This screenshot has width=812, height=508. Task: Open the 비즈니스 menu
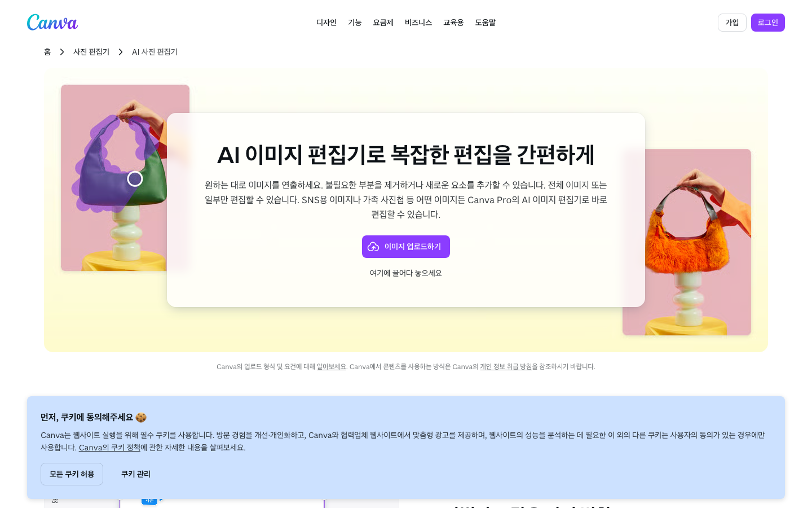point(418,23)
